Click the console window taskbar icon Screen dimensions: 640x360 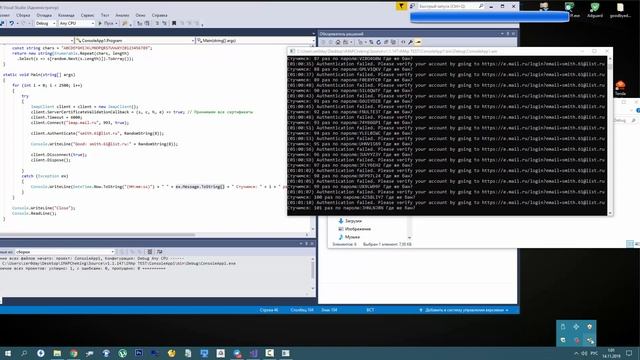(x=286, y=353)
